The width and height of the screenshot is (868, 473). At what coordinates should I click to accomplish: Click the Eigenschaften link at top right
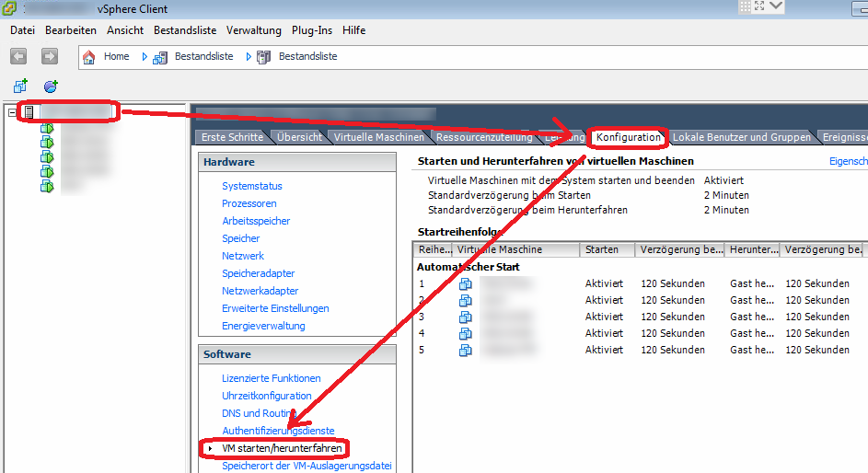click(x=848, y=161)
